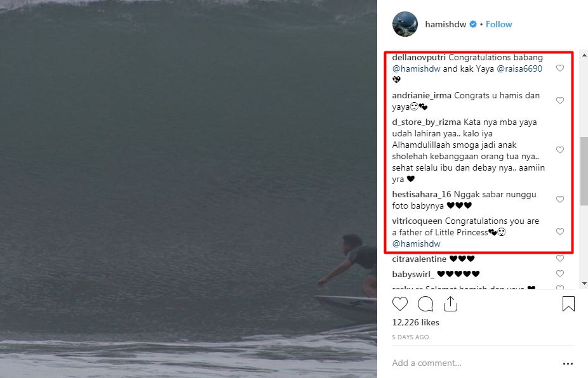The width and height of the screenshot is (588, 378).
Task: Open the three-dot options menu
Action: point(567,363)
